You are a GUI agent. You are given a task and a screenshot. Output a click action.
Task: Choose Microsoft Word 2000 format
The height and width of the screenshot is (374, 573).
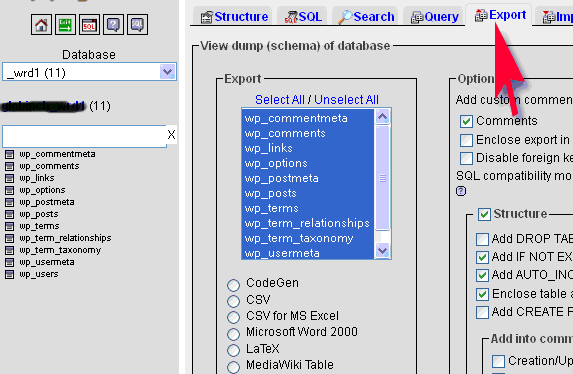233,333
